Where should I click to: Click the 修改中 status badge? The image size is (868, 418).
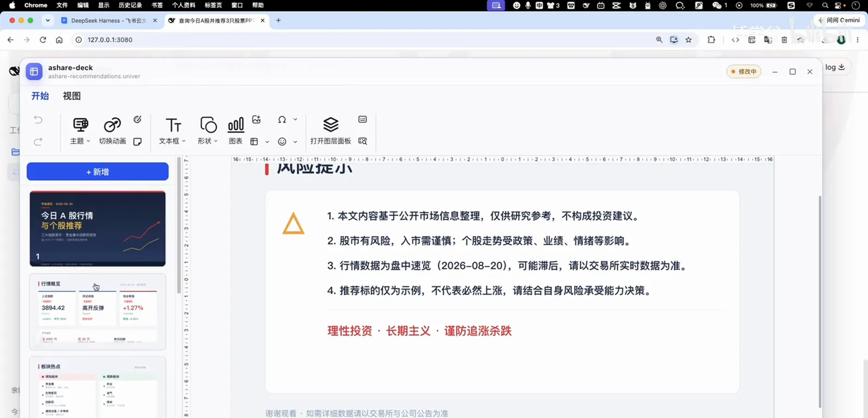[744, 72]
